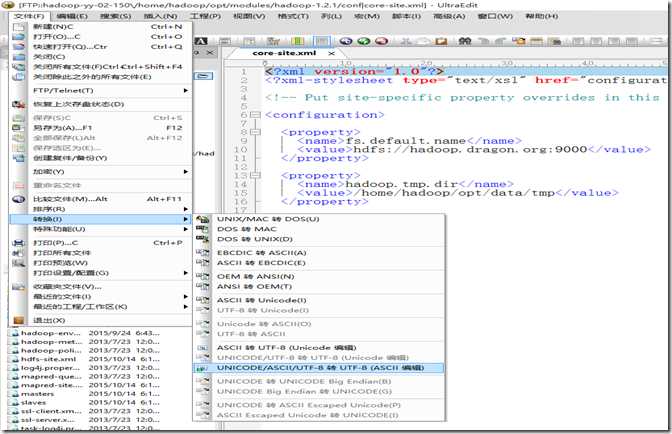Click the binoculars find toolbar icon
672x434 pixels.
465,41
